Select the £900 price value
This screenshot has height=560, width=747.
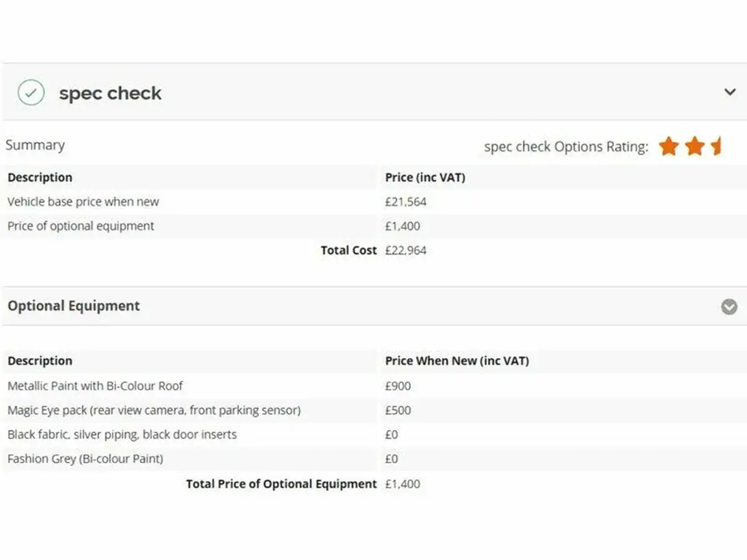click(398, 386)
